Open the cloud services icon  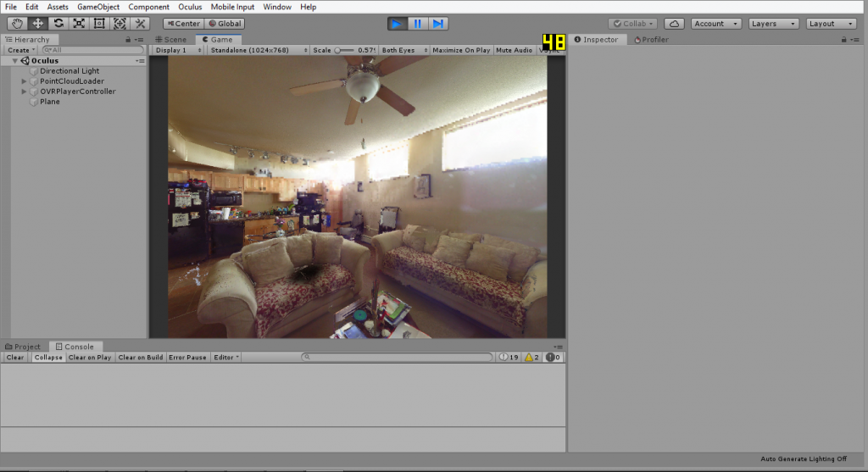pyautogui.click(x=674, y=24)
